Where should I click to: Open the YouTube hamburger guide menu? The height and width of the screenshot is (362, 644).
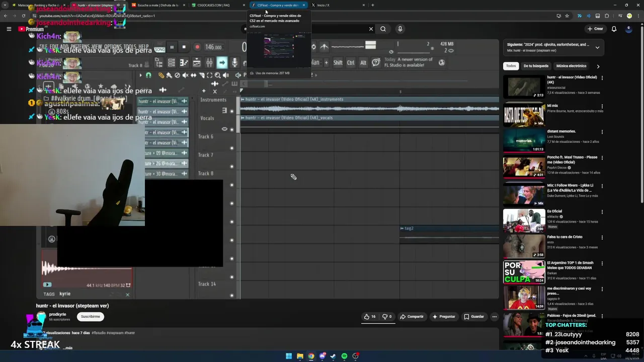click(x=9, y=29)
